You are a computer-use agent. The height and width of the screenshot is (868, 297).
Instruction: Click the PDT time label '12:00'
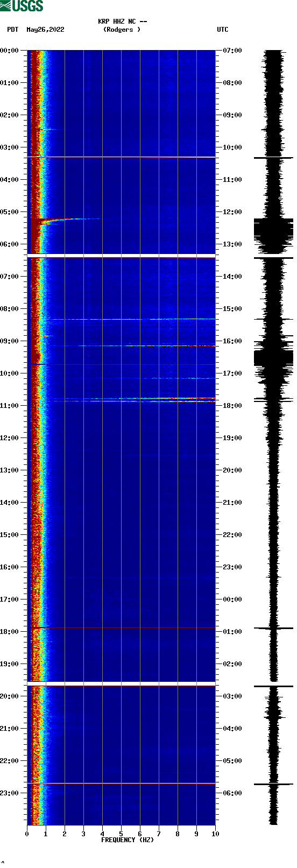(x=10, y=438)
